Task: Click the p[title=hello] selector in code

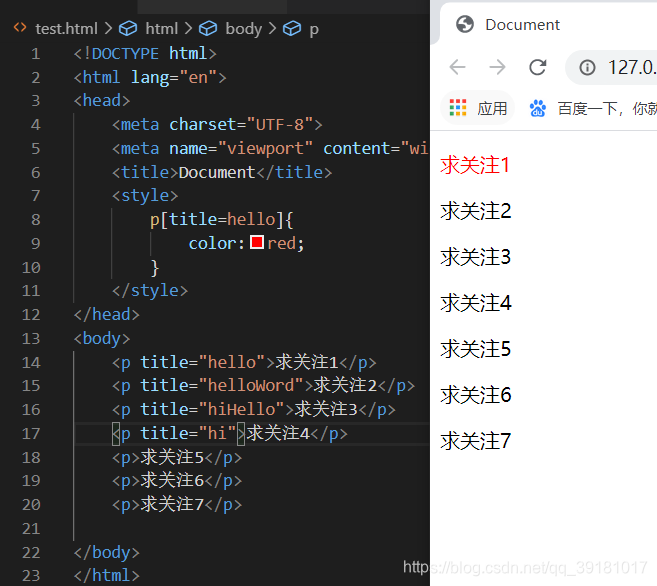Action: point(217,219)
